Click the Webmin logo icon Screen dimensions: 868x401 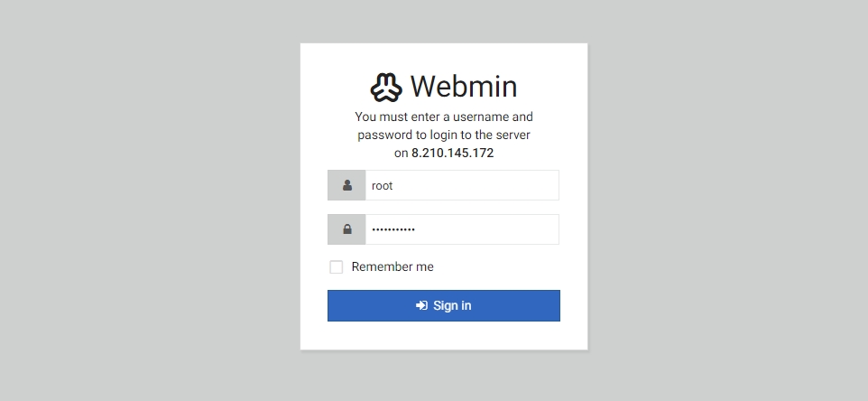(x=385, y=87)
